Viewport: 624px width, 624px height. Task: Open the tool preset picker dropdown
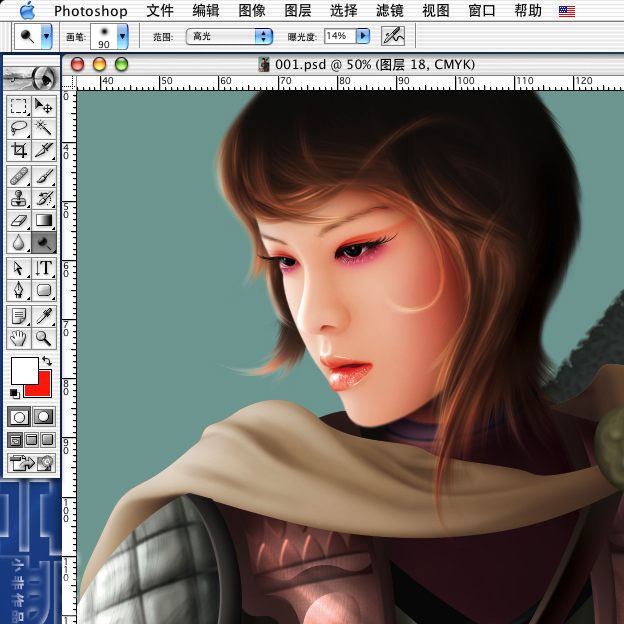[47, 36]
